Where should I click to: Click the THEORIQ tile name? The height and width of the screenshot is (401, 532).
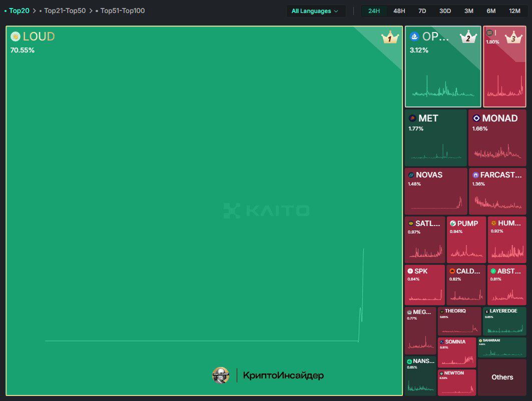tap(455, 311)
